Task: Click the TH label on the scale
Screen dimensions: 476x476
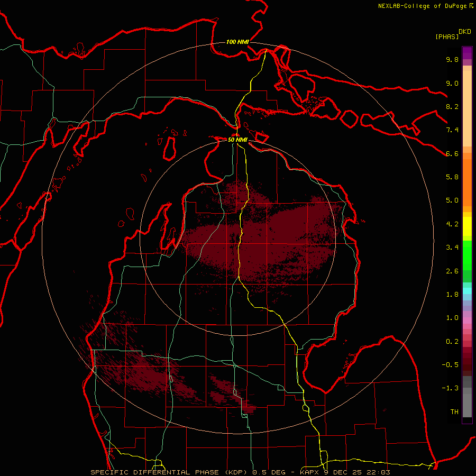Action: point(454,412)
